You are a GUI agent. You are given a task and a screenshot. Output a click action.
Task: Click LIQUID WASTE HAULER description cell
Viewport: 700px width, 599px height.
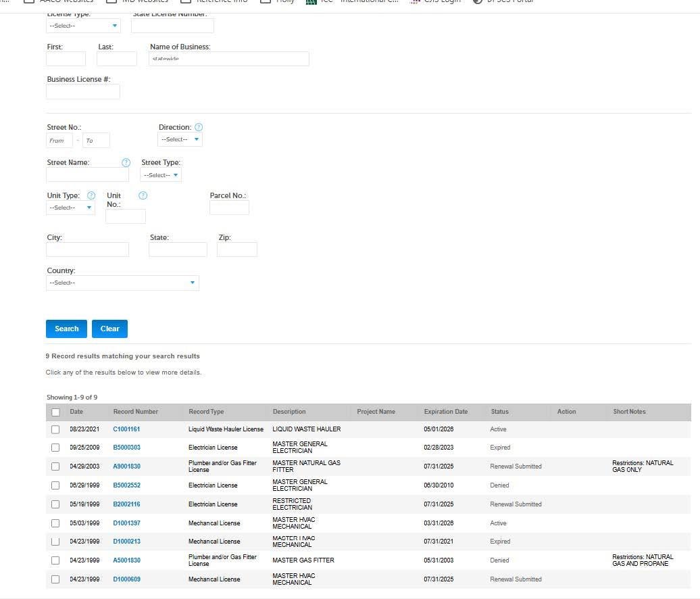coord(307,429)
